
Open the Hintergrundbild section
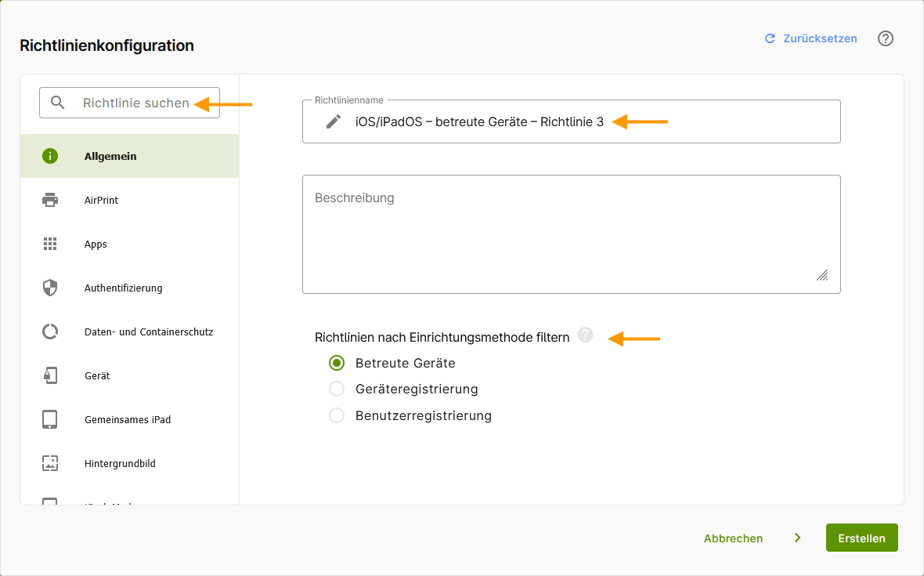pyautogui.click(x=130, y=463)
